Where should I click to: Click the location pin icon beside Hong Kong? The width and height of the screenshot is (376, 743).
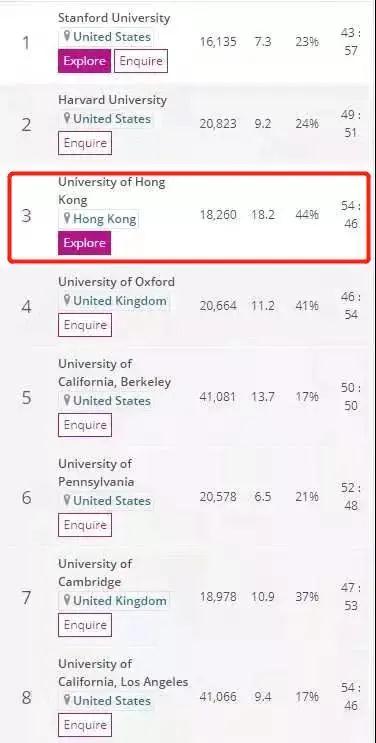coord(67,218)
